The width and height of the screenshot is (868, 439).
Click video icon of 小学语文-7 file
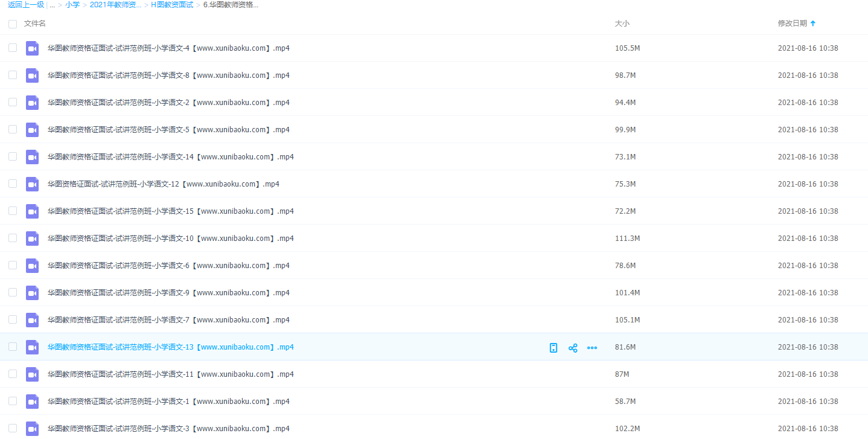33,320
